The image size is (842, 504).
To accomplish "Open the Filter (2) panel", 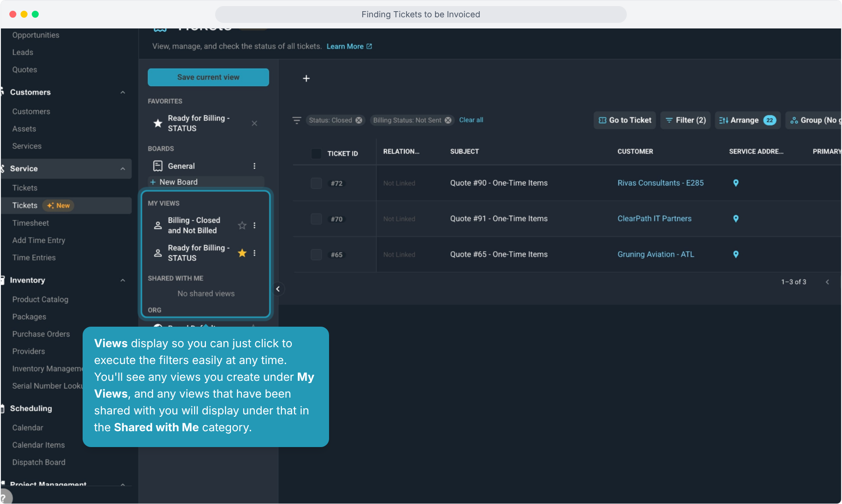I will click(685, 120).
